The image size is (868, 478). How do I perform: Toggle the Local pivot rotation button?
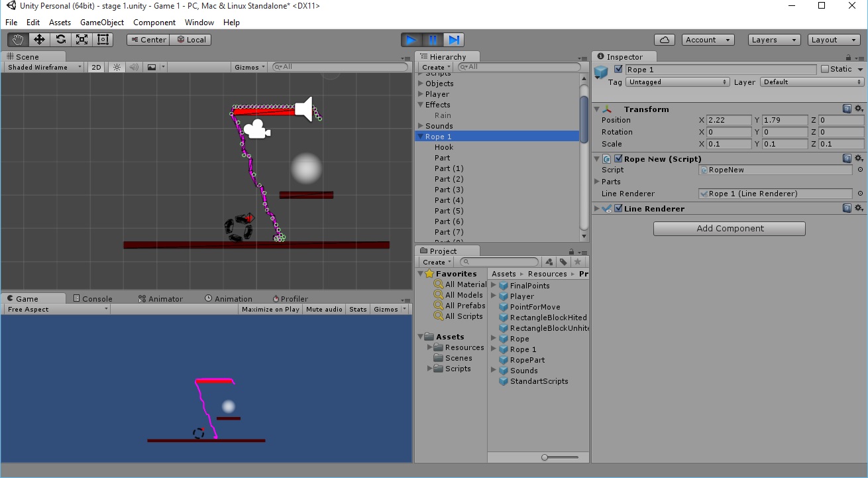(x=191, y=40)
